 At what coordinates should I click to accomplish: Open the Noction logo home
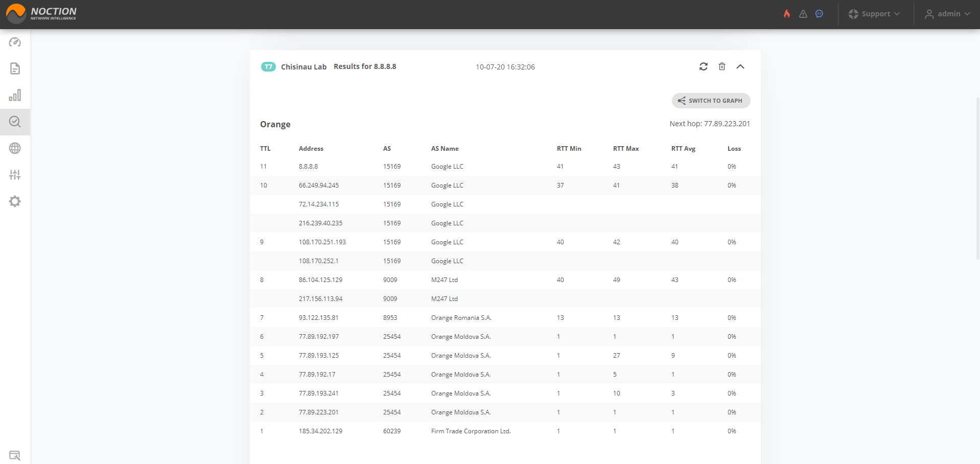click(x=41, y=14)
